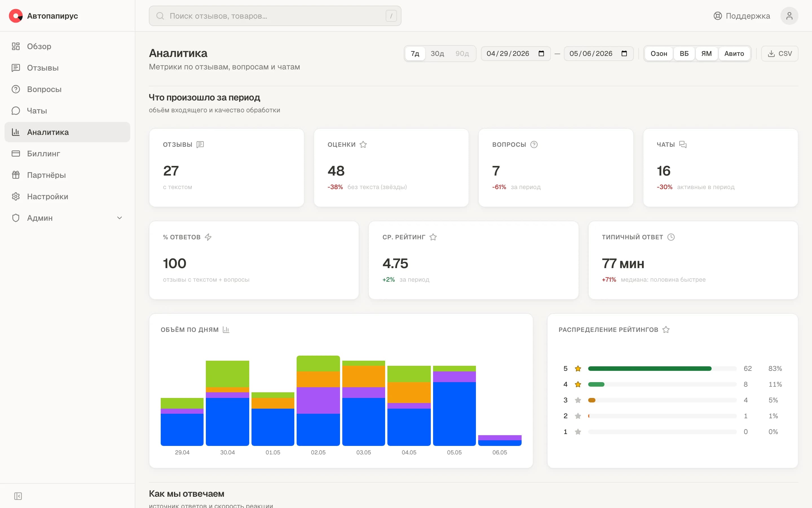Toggle the Озон marketplace filter

(x=659, y=54)
